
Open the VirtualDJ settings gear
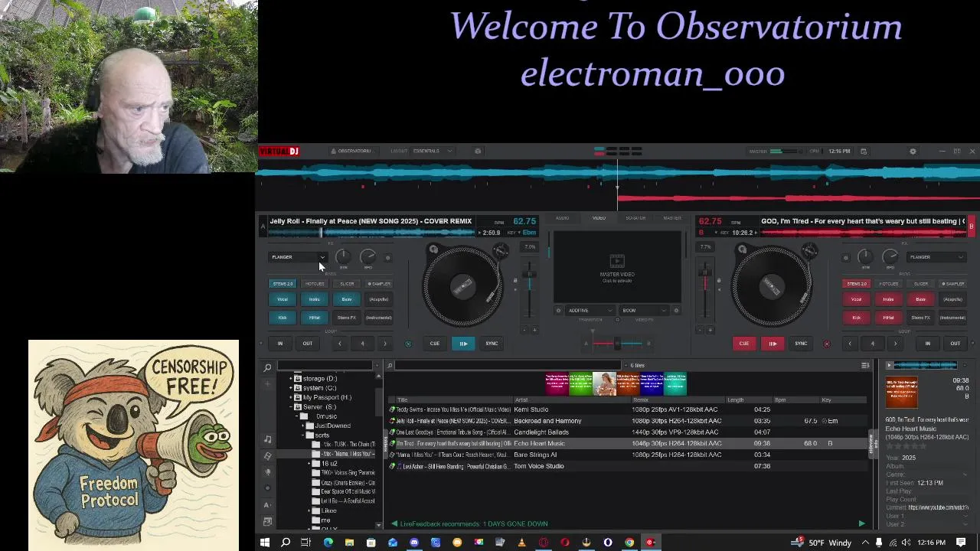pos(913,152)
